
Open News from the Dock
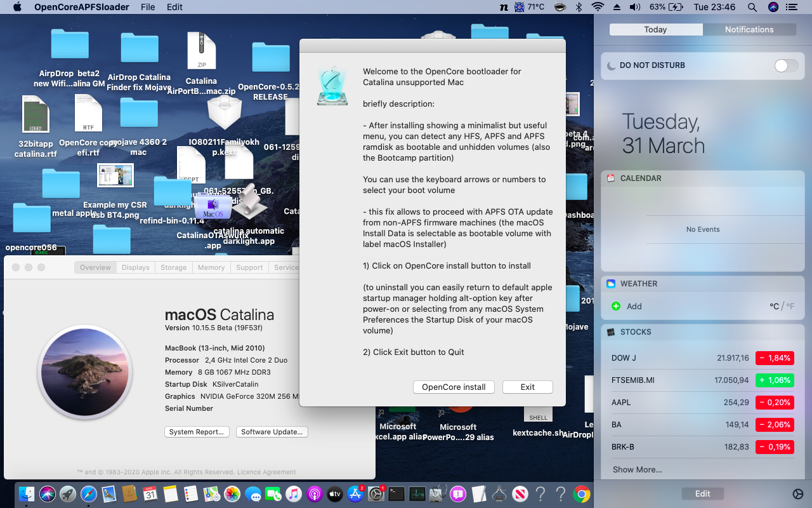point(520,493)
